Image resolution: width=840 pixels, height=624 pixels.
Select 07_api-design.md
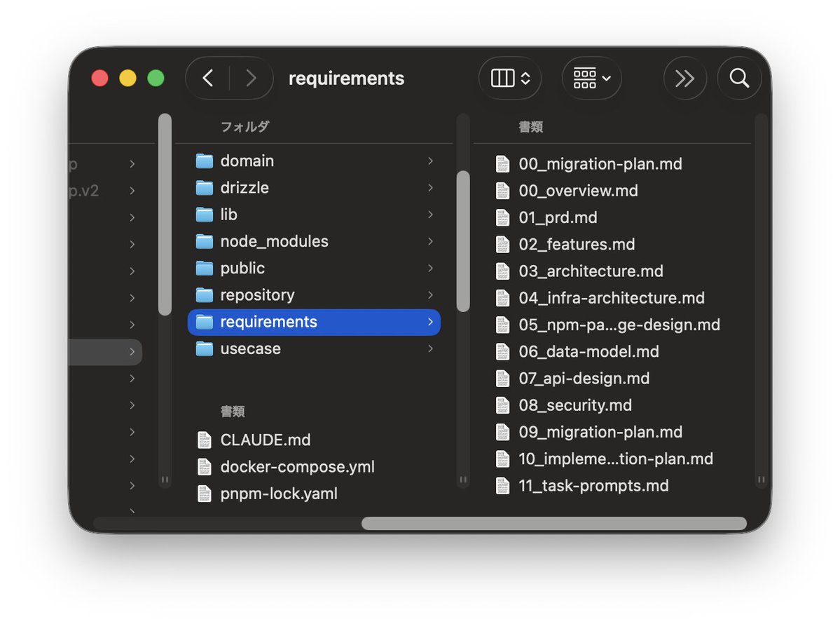pos(612,378)
